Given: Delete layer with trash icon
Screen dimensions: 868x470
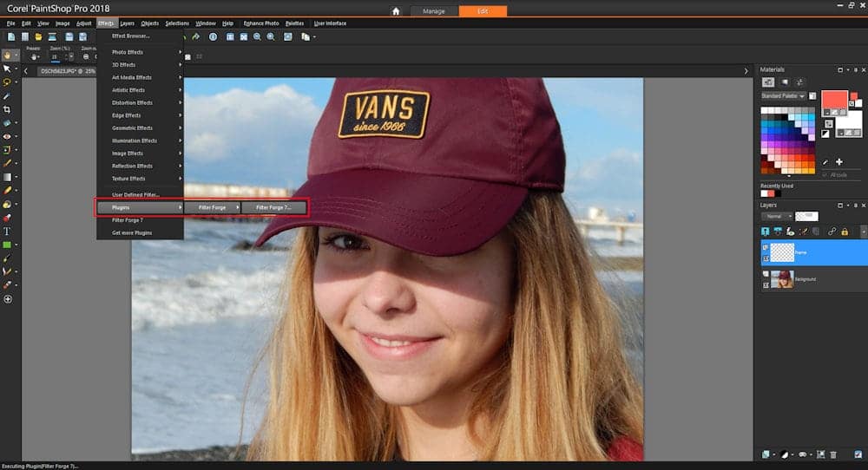Looking at the screenshot, I should 833,454.
